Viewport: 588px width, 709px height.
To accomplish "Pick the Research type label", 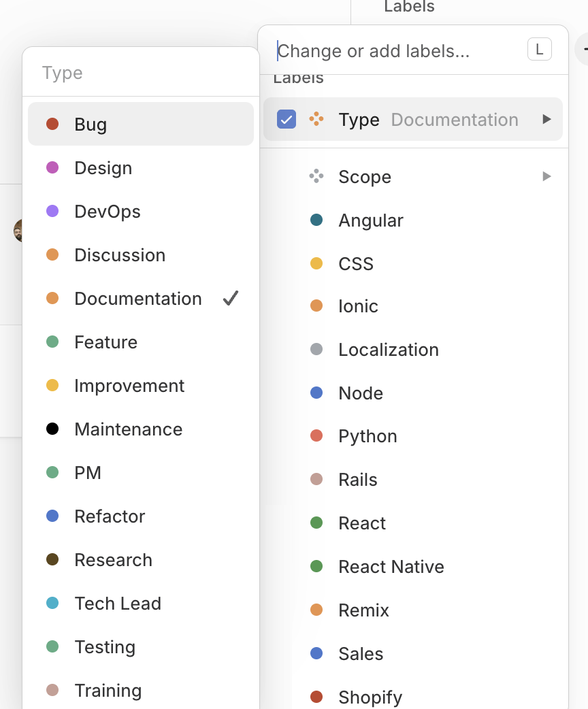I will pyautogui.click(x=141, y=560).
